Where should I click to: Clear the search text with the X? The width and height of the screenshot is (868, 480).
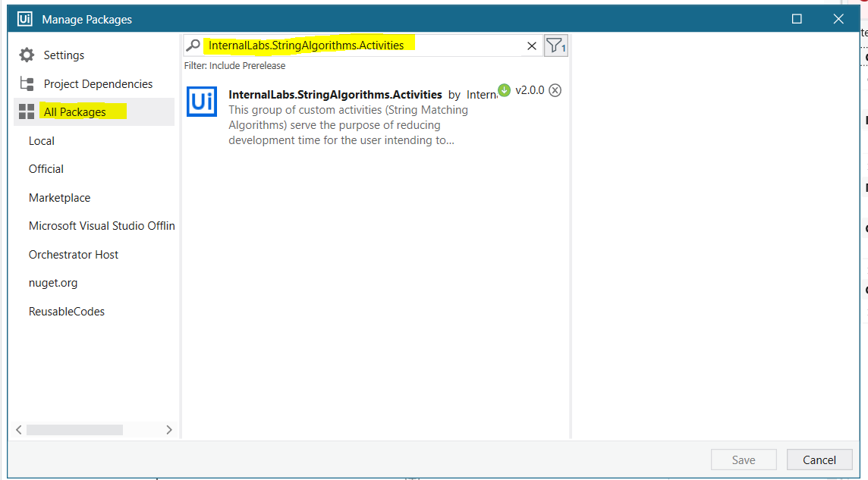click(530, 45)
